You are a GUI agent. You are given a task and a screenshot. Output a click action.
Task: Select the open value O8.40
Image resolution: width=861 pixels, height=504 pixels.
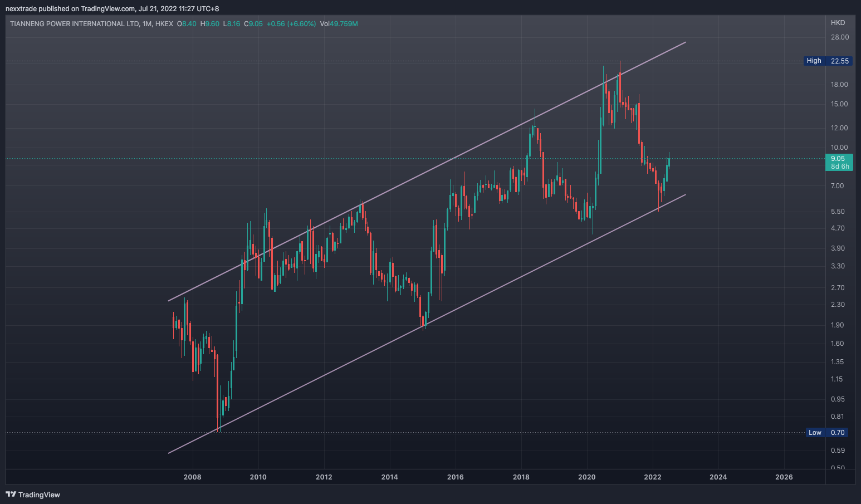(x=187, y=24)
